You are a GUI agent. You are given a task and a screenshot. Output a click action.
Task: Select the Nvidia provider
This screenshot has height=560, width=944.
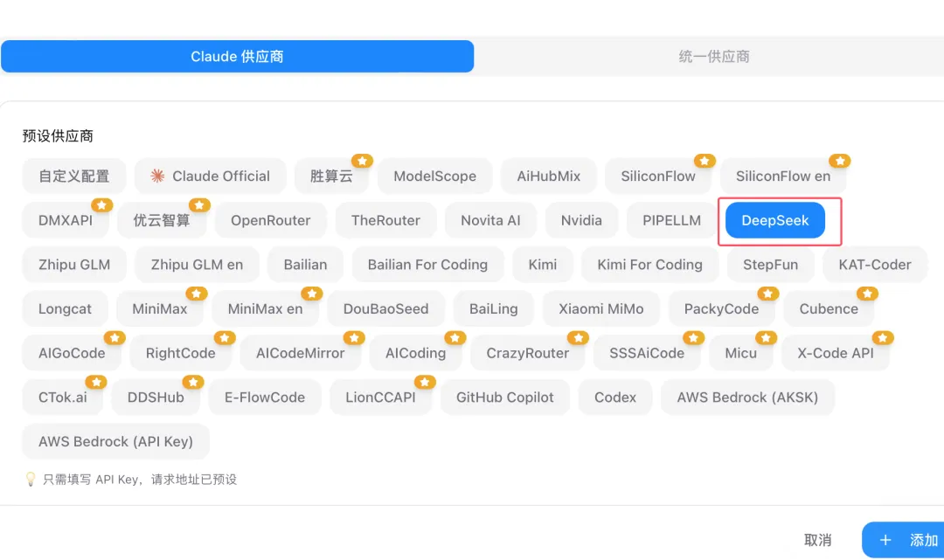click(x=581, y=220)
